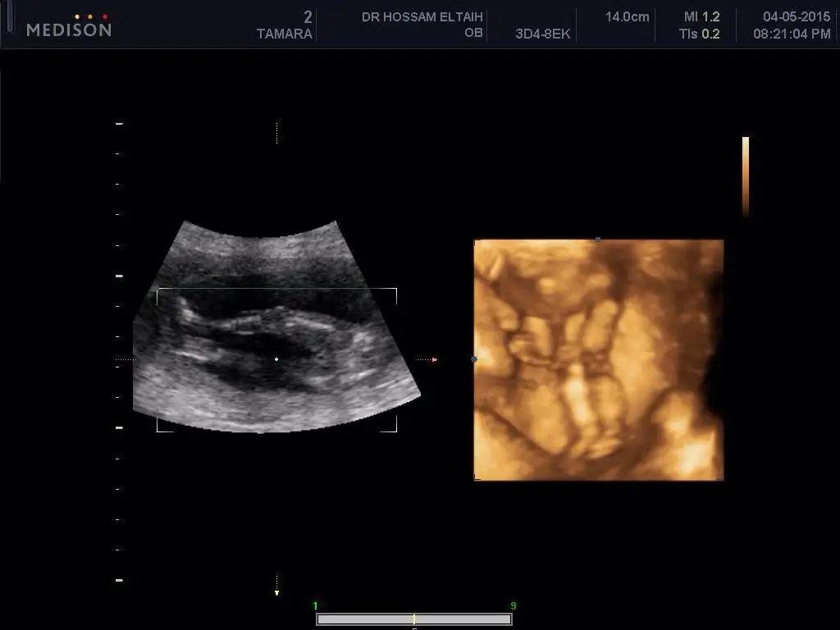The image size is (840, 630).
Task: Click the orange sepia colormap gradient bar
Action: (x=745, y=176)
